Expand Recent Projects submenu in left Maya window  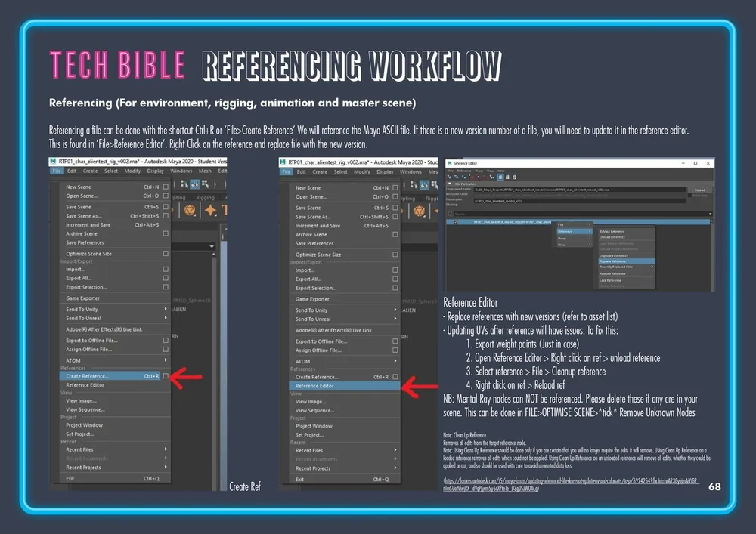115,467
